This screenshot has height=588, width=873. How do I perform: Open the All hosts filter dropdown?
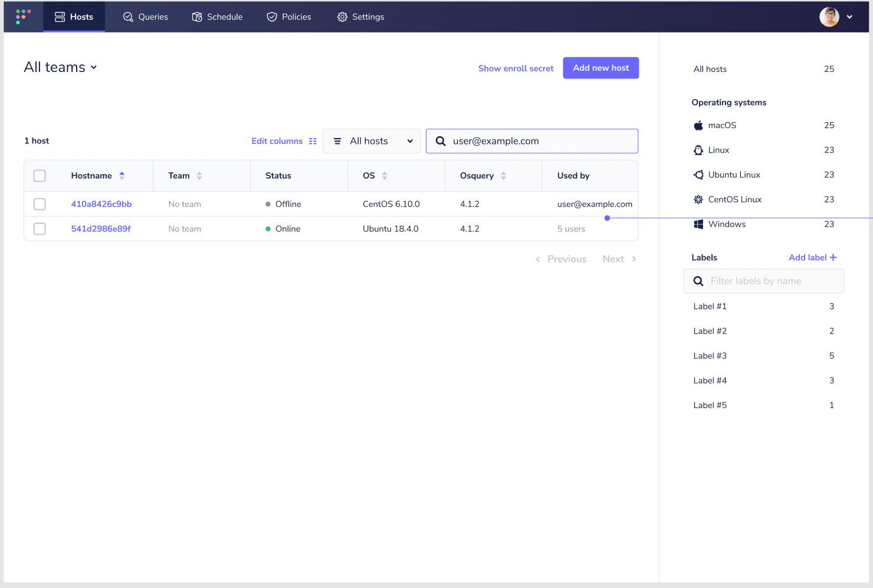(372, 141)
